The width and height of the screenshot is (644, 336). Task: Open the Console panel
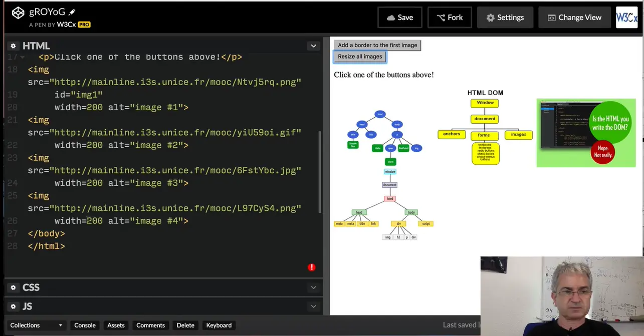tap(85, 325)
